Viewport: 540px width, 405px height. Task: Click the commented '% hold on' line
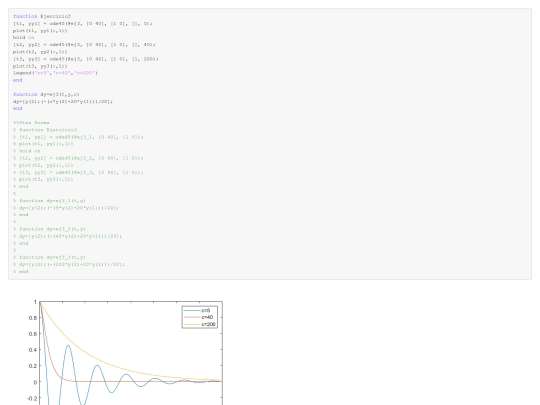[x=27, y=151]
